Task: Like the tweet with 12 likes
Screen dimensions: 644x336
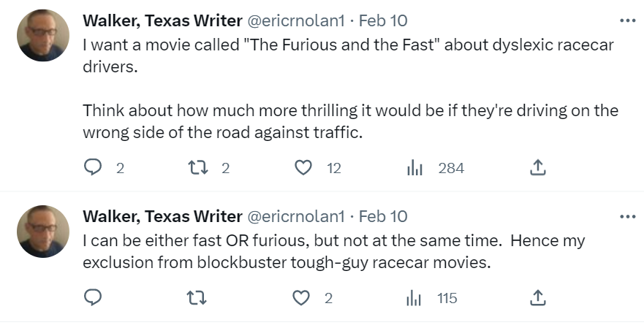Action: coord(303,168)
